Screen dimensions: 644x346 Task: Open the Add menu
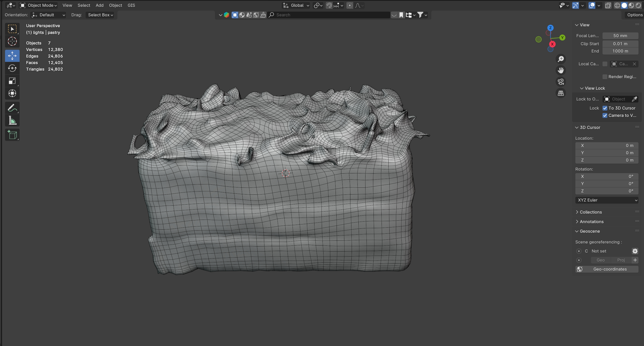click(x=100, y=5)
